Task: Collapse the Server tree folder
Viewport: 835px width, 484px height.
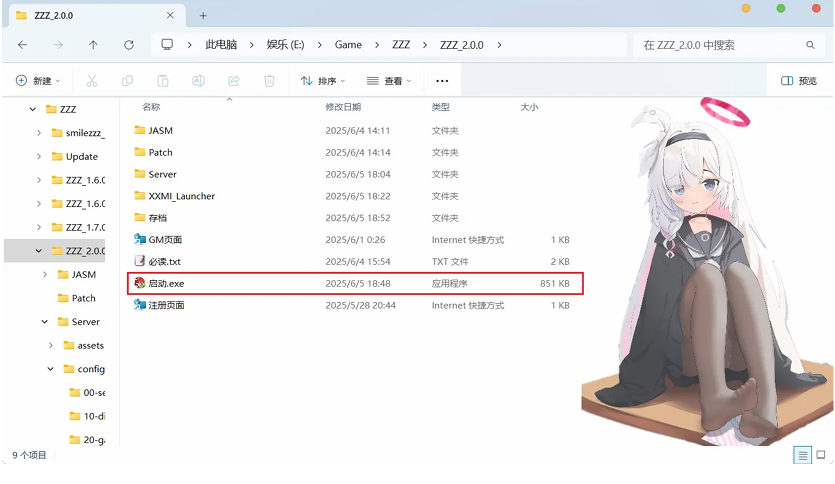Action: pos(46,322)
